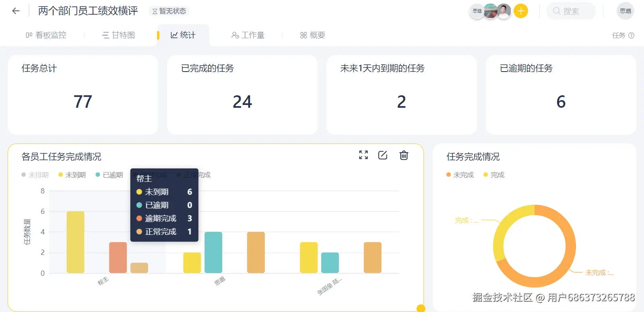Click 张国垒's yellow 未到期 bar
The height and width of the screenshot is (312, 644).
(309, 258)
